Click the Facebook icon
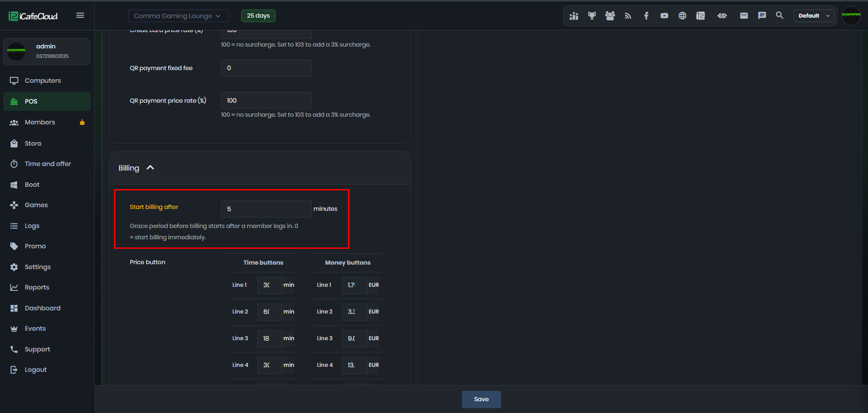This screenshot has width=868, height=413. [646, 16]
